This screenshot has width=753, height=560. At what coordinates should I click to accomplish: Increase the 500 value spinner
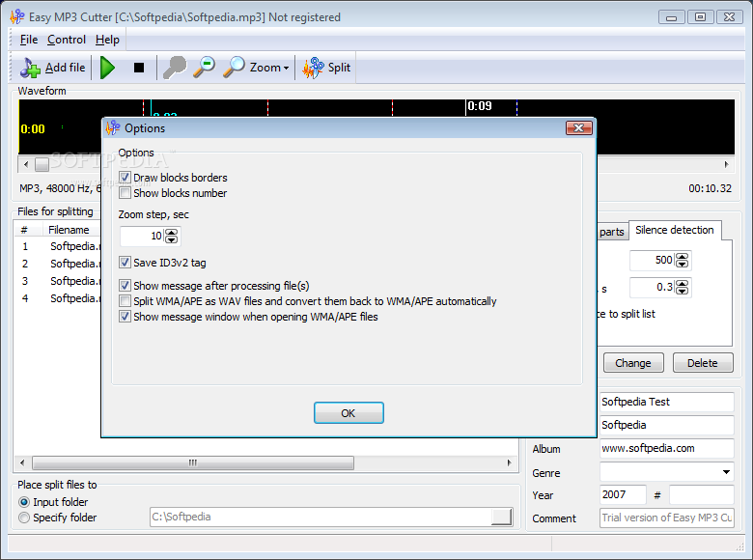pos(682,257)
